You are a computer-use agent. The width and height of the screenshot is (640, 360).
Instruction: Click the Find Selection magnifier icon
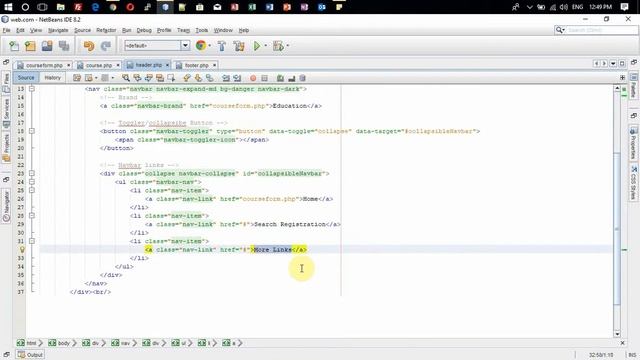tap(126, 78)
